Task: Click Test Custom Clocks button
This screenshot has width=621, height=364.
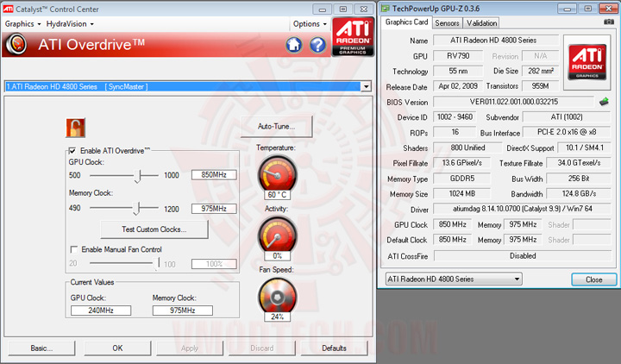Action: tap(154, 229)
